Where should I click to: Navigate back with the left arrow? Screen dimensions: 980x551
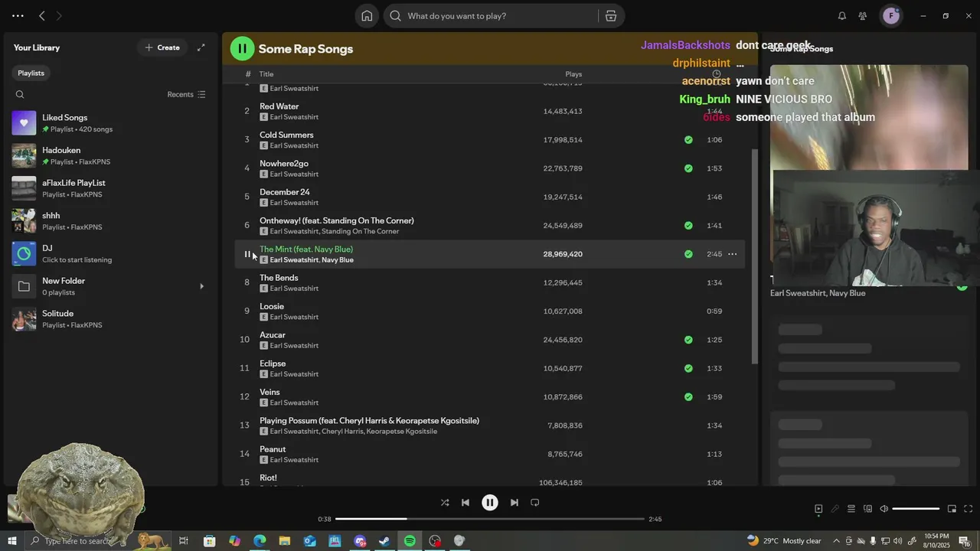click(x=42, y=16)
